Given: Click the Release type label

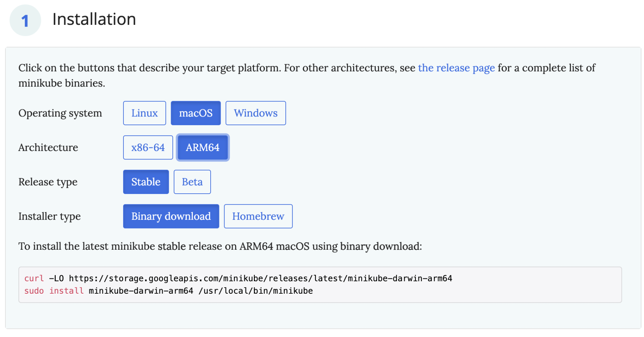Looking at the screenshot, I should point(48,182).
